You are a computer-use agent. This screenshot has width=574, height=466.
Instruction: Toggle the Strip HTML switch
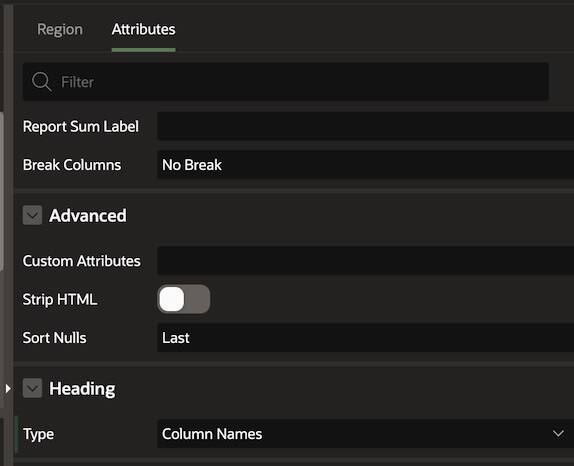click(x=183, y=299)
